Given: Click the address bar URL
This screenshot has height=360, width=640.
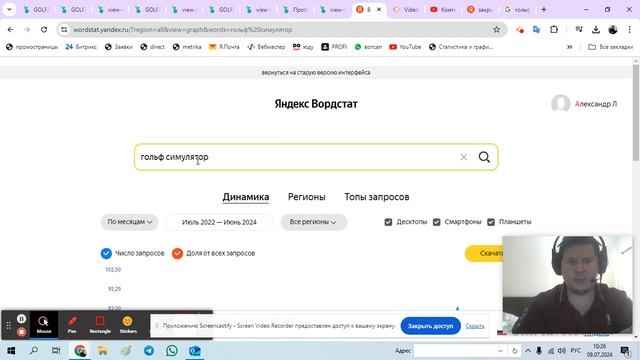Looking at the screenshot, I should tap(182, 30).
